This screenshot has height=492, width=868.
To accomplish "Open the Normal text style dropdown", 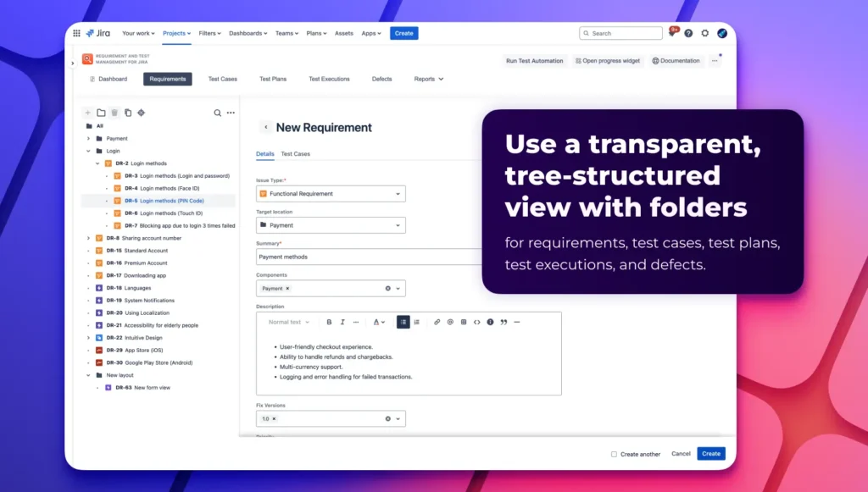I will (288, 322).
